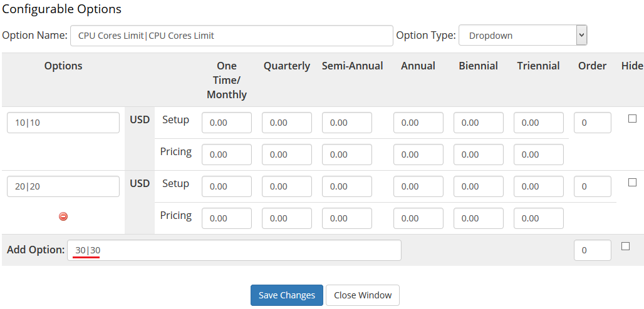Click the Add Option label

tap(36, 250)
